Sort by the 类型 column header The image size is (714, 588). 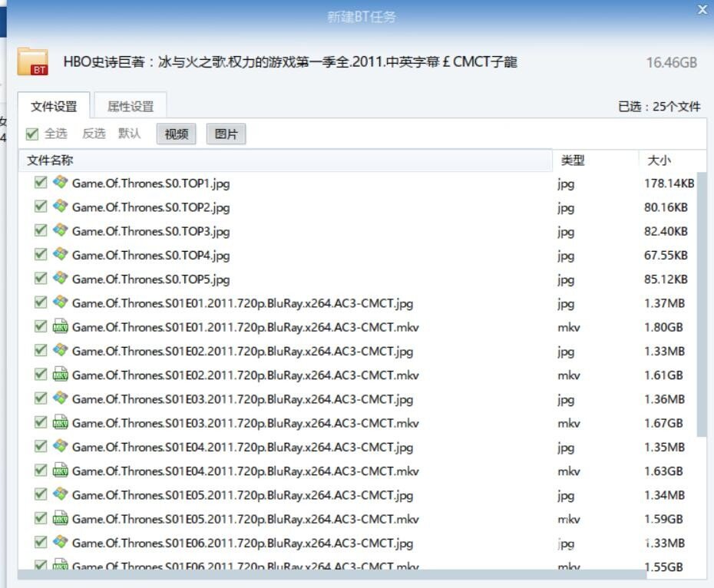[x=596, y=160]
